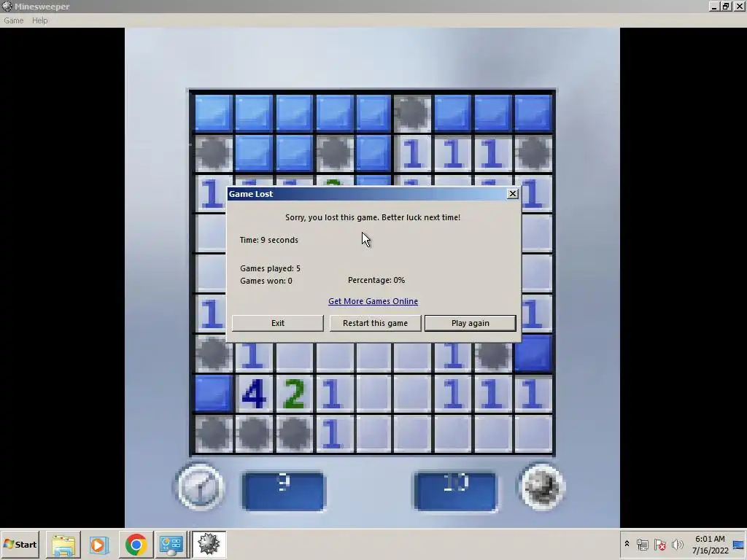Open Google Chrome from taskbar
The width and height of the screenshot is (747, 560).
point(136,544)
